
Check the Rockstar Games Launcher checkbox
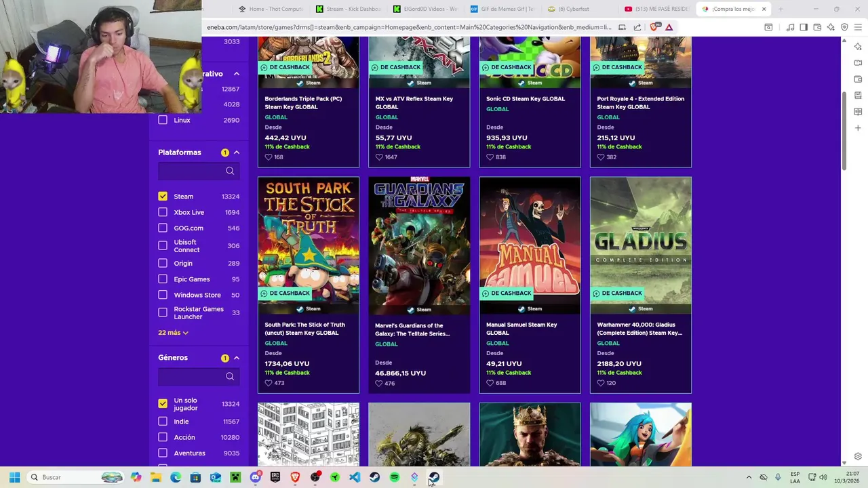coord(163,312)
